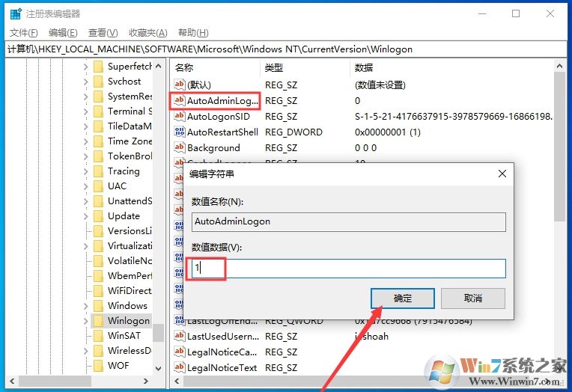This screenshot has height=392, width=572.
Task: Expand the Superfetch tree node
Action: (86, 67)
